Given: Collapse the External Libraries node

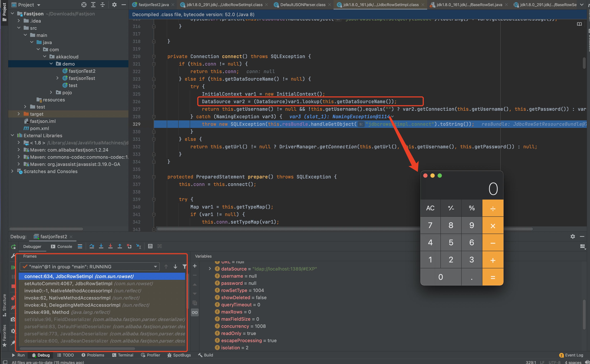Looking at the screenshot, I should (12, 135).
